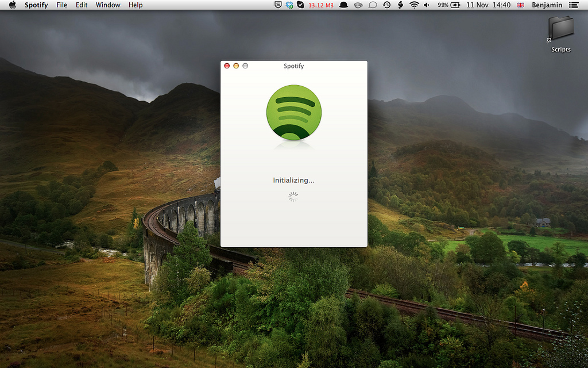Viewport: 588px width, 368px height.
Task: Click the Spotify logo in the loading window
Action: coord(294,113)
